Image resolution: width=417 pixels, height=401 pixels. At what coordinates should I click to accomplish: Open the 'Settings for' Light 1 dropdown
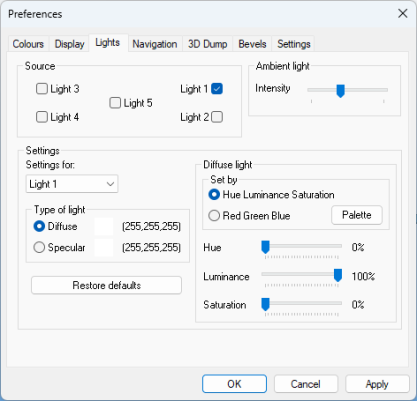pyautogui.click(x=72, y=184)
